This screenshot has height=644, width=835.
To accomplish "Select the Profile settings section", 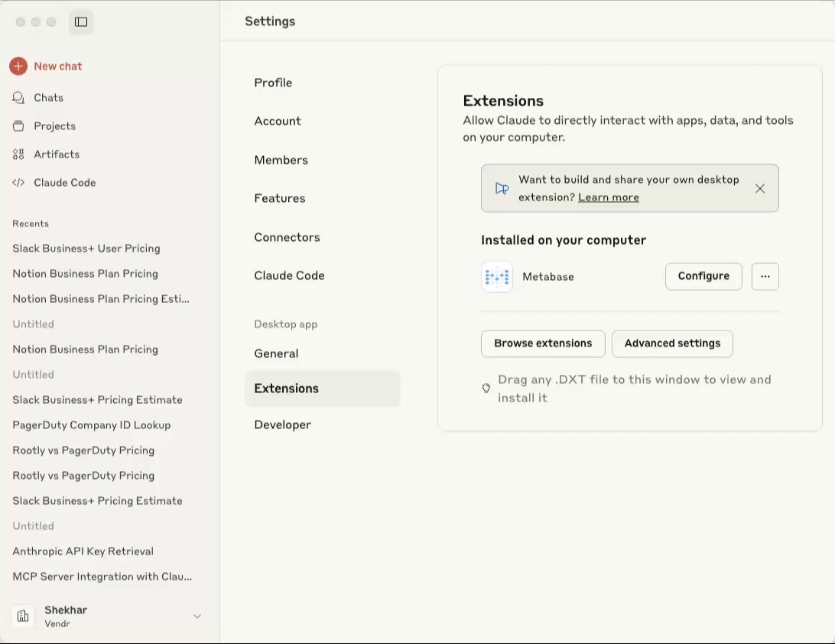I will (x=273, y=83).
